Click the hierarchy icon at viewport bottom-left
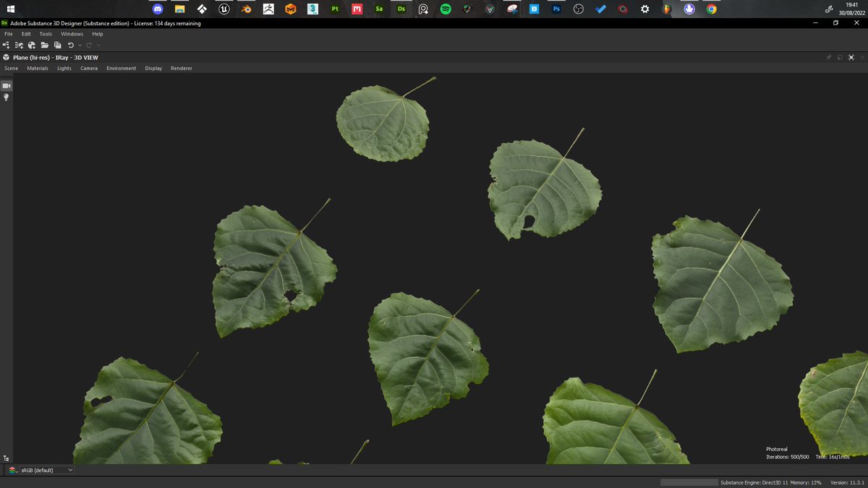868x488 pixels. (x=7, y=458)
